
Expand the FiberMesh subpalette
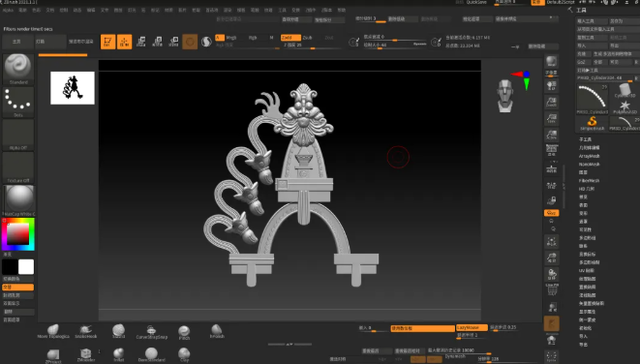589,180
